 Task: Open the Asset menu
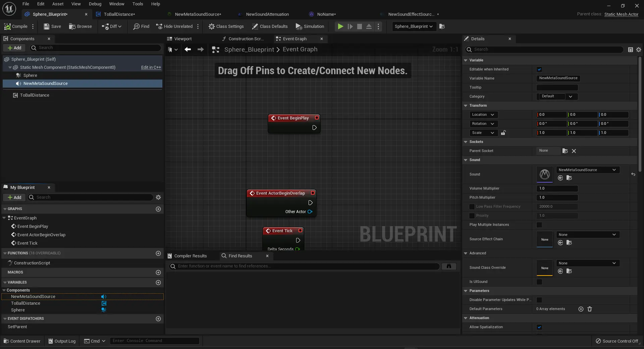58,4
